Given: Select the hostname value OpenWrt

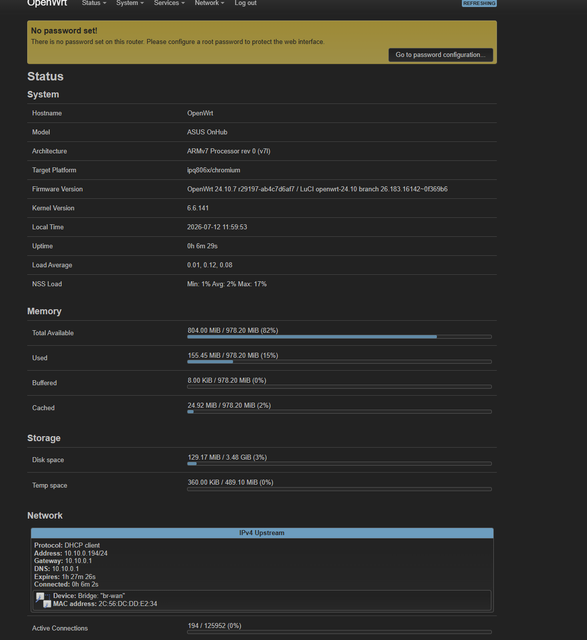Looking at the screenshot, I should [x=200, y=113].
